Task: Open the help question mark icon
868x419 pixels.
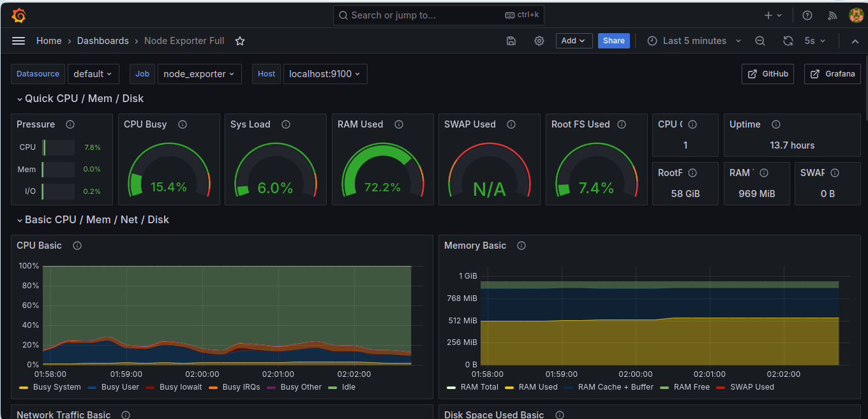Action: (807, 15)
